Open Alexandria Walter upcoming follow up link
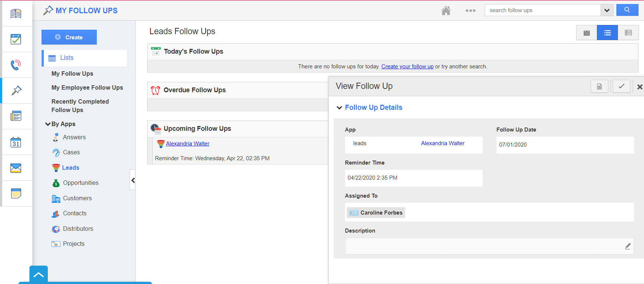The width and height of the screenshot is (644, 284). [x=188, y=144]
